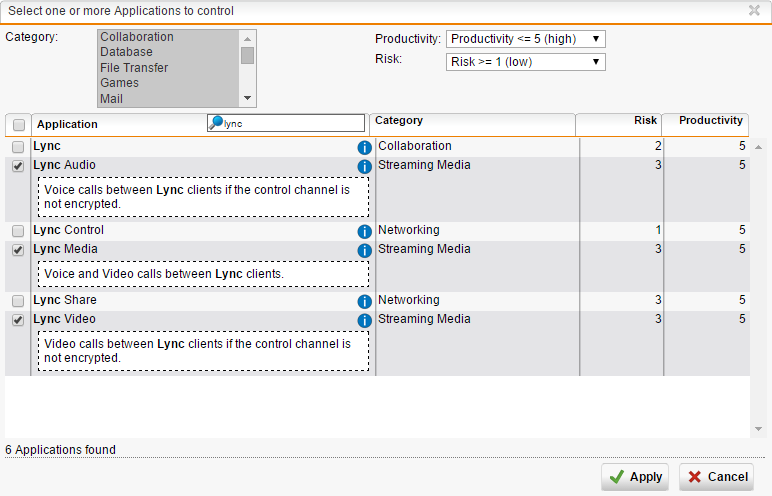
Task: Select Collaboration in Category list
Action: [137, 37]
